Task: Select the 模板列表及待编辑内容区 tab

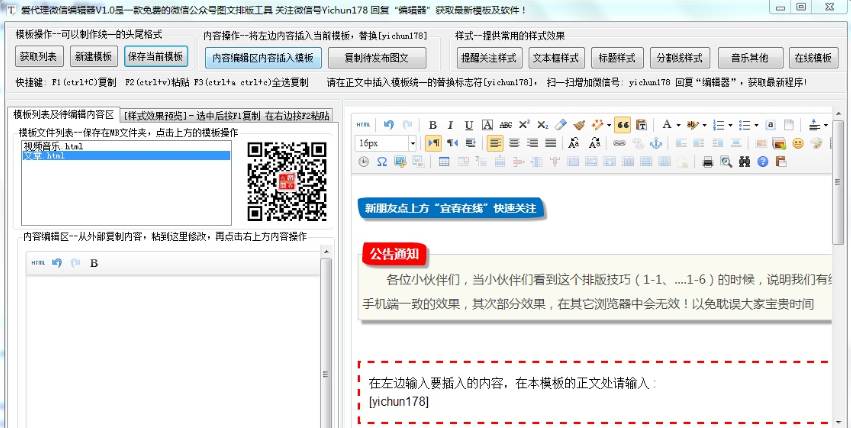Action: point(62,115)
